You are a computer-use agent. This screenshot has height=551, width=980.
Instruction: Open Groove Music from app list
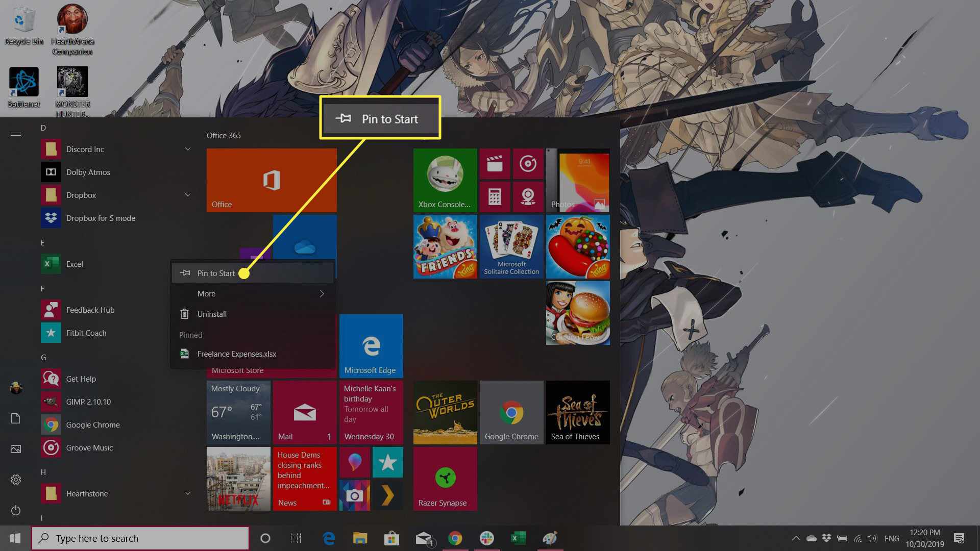pyautogui.click(x=117, y=447)
